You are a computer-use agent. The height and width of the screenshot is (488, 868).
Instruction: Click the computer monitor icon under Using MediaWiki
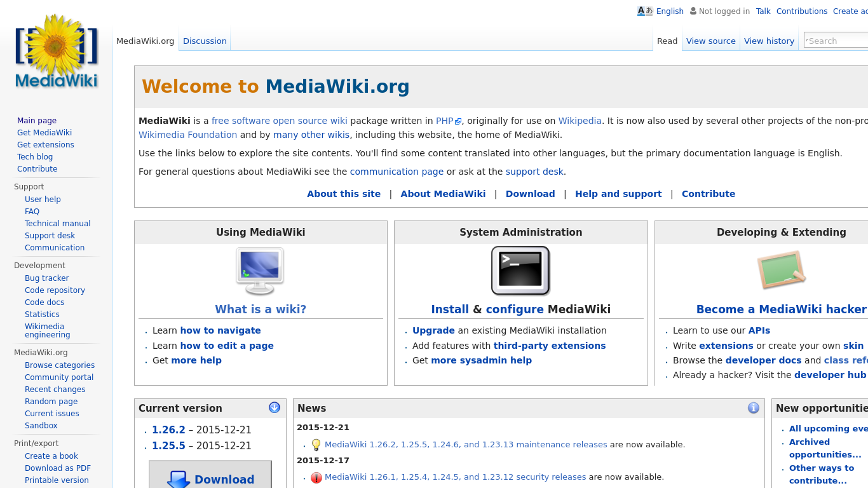(260, 271)
